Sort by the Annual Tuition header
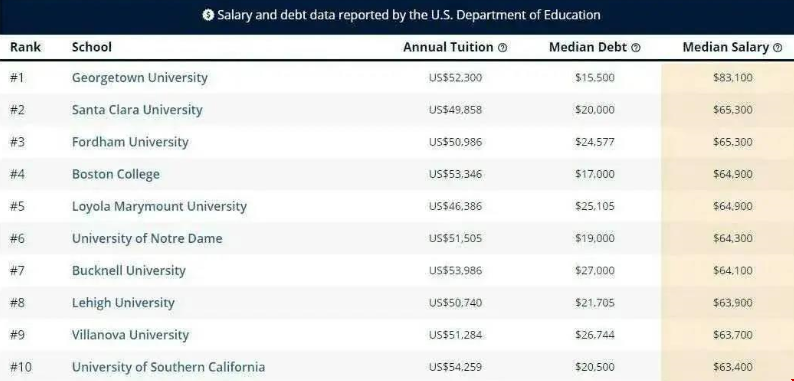794x381 pixels. coord(448,47)
